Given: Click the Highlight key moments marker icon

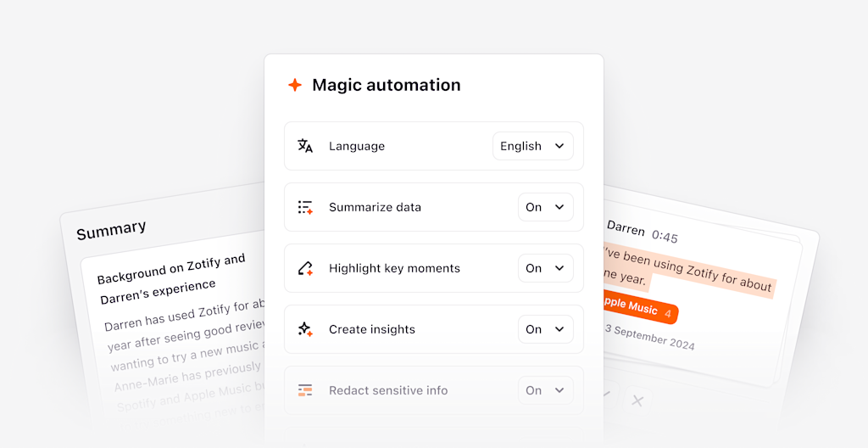Looking at the screenshot, I should point(305,268).
